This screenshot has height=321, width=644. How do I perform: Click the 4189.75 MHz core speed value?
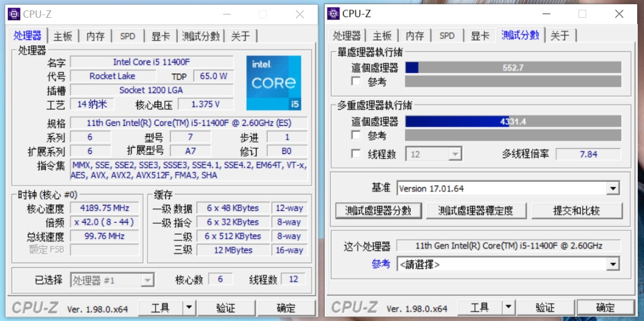click(x=104, y=208)
